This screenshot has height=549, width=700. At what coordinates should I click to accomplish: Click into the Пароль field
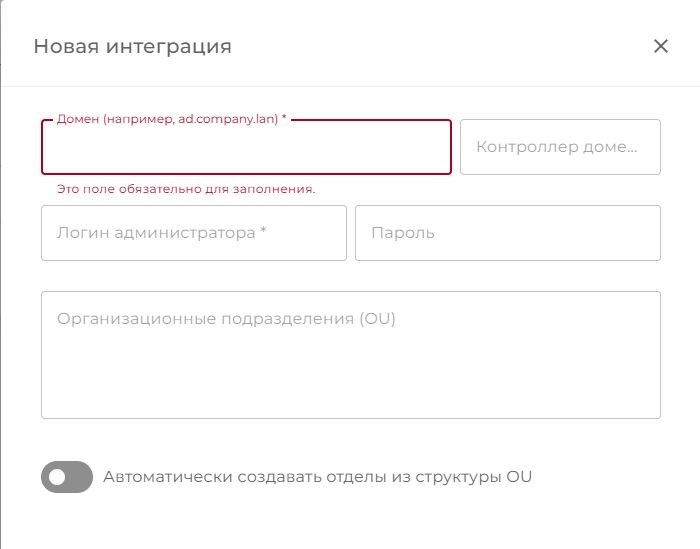[x=508, y=233]
